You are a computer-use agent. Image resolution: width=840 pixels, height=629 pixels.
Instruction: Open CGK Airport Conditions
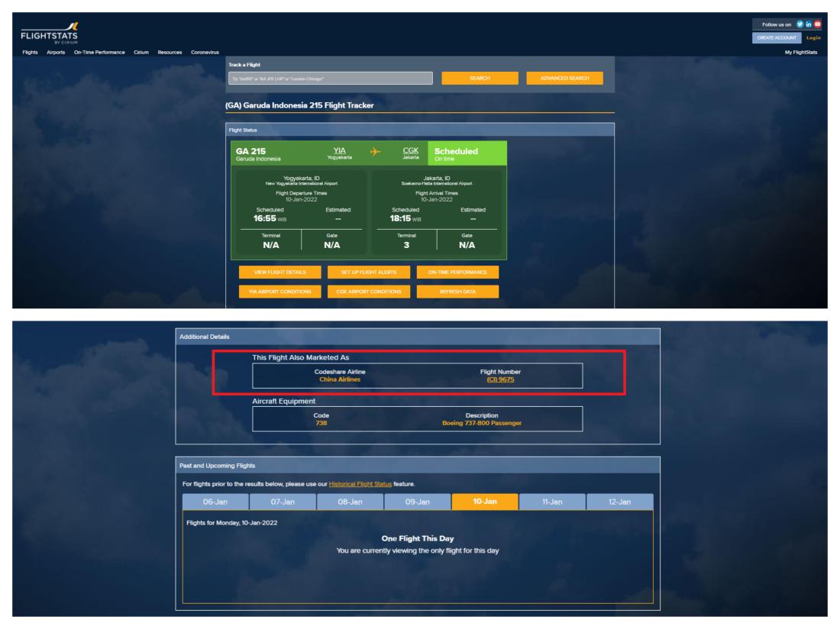(x=369, y=292)
